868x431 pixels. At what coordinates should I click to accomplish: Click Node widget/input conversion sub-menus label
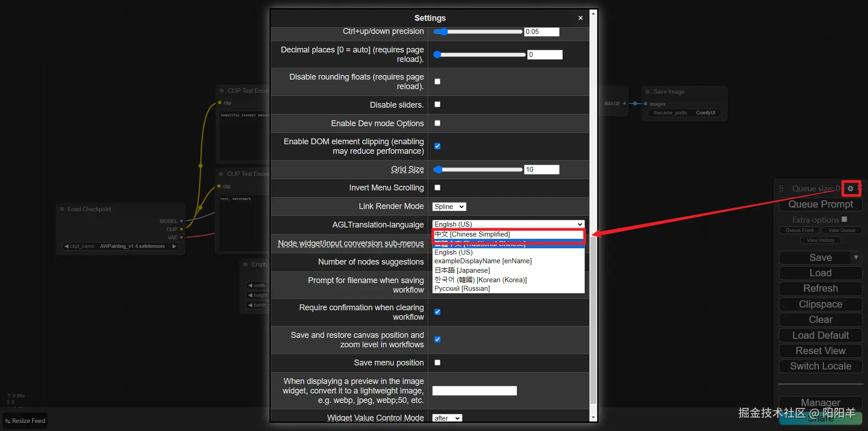point(351,243)
